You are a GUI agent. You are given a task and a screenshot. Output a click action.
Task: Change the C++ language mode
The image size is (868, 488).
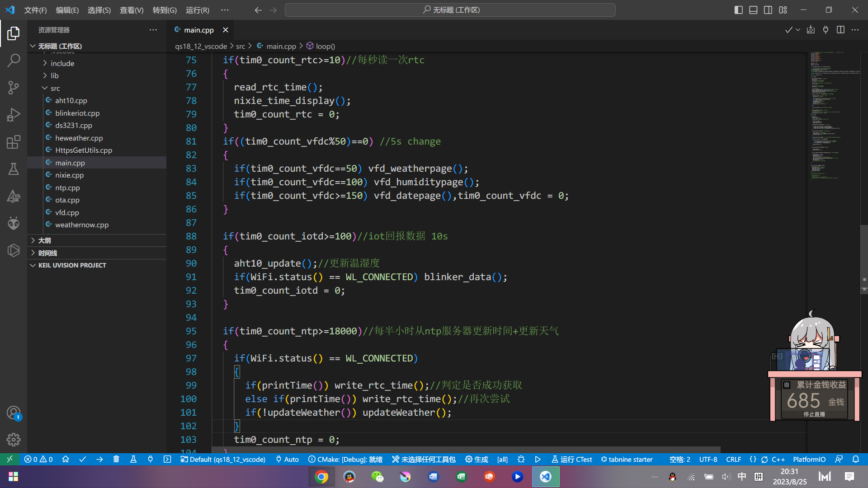tap(778, 459)
